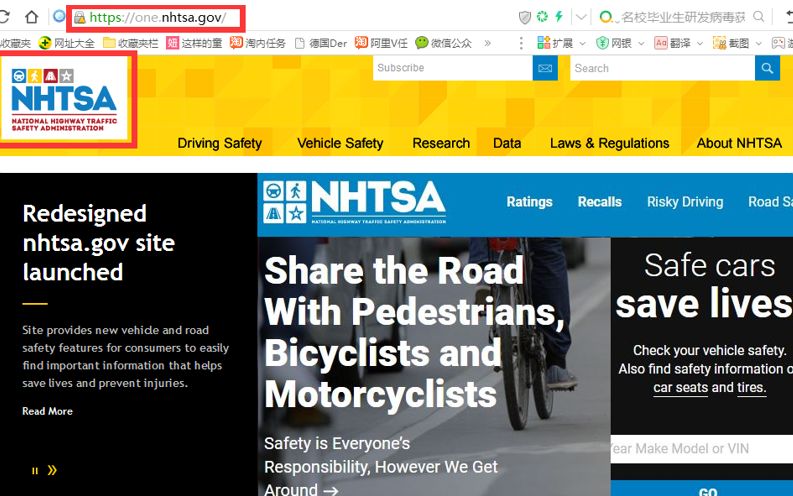Screen dimensions: 793x496
Task: Advance slideshow with yellow double chevron
Action: [x=52, y=470]
